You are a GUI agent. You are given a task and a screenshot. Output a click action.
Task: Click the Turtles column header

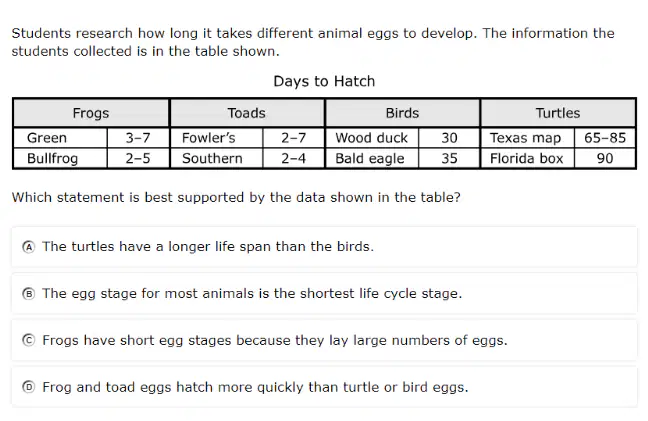pyautogui.click(x=558, y=113)
